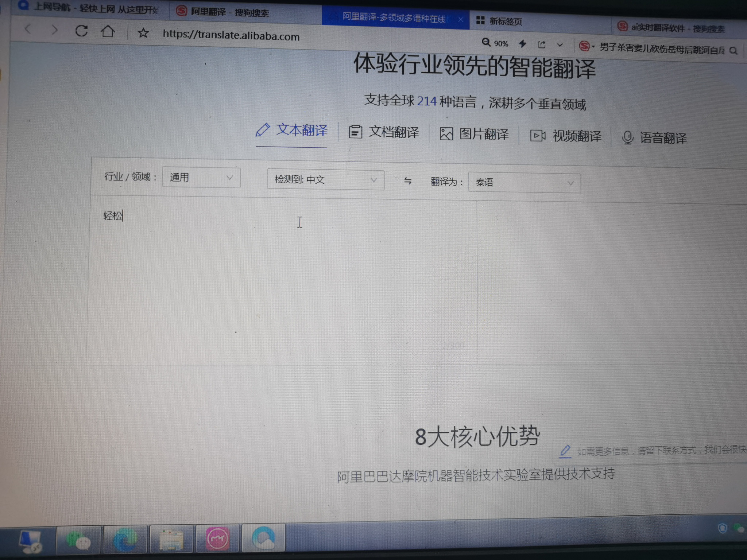Click the lightning bolt speed icon
Image resolution: width=747 pixels, height=560 pixels.
point(522,44)
